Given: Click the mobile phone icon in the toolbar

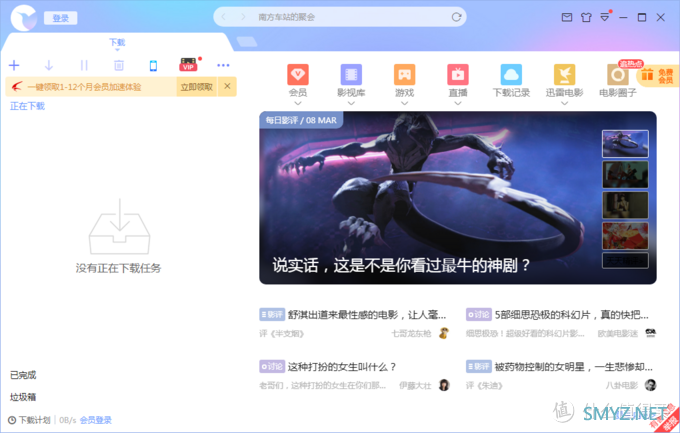Looking at the screenshot, I should pyautogui.click(x=153, y=66).
